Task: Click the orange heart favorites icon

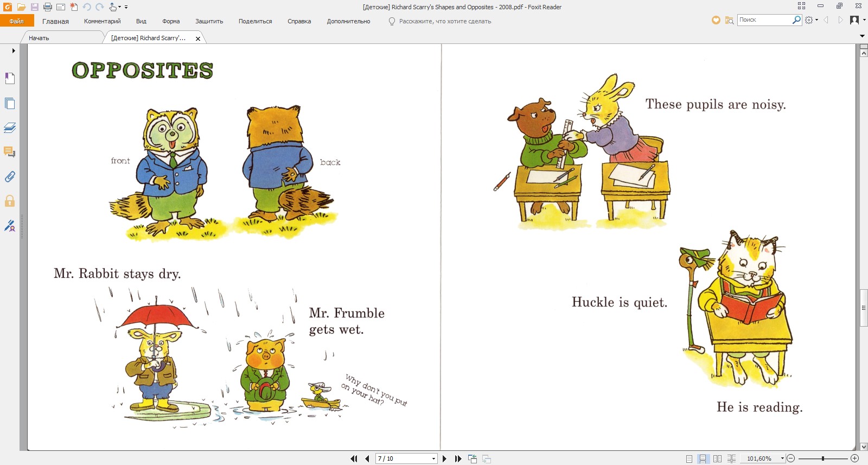Action: pos(716,20)
